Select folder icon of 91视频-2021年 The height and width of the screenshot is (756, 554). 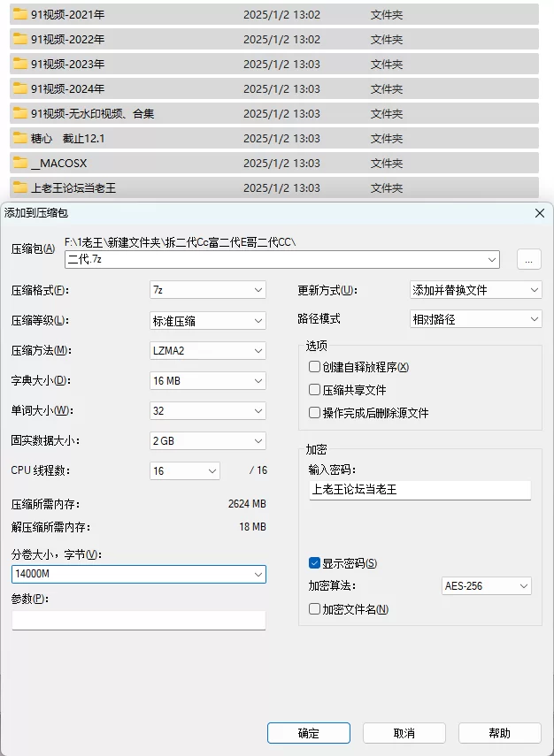(x=19, y=14)
